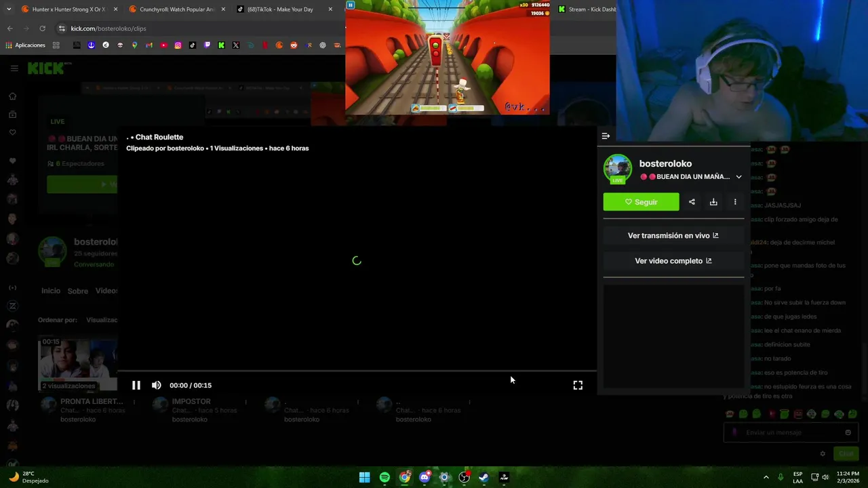
Task: Open Aplicaciones bookmarks shortcut
Action: coord(25,45)
